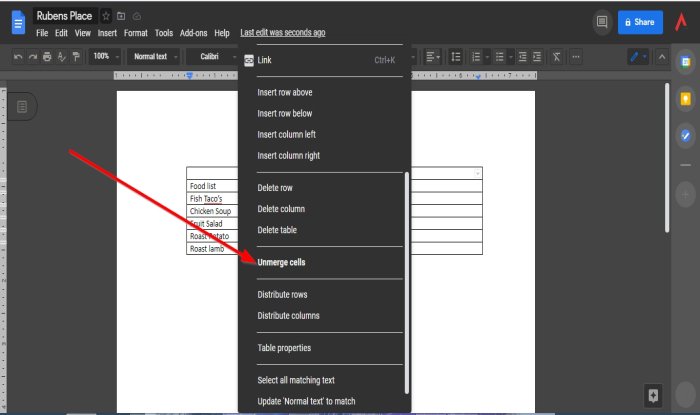Image resolution: width=700 pixels, height=415 pixels.
Task: Open line spacing options
Action: 455,57
